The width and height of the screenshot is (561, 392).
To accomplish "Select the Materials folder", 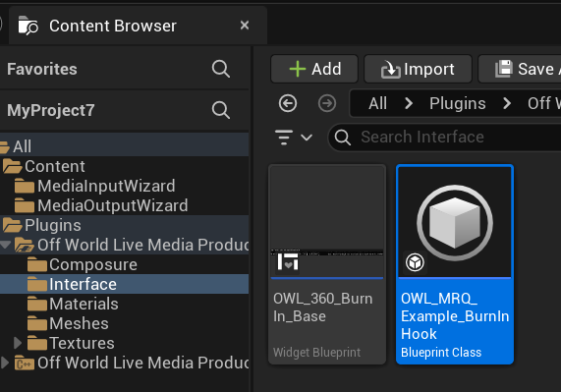I will 124,304.
